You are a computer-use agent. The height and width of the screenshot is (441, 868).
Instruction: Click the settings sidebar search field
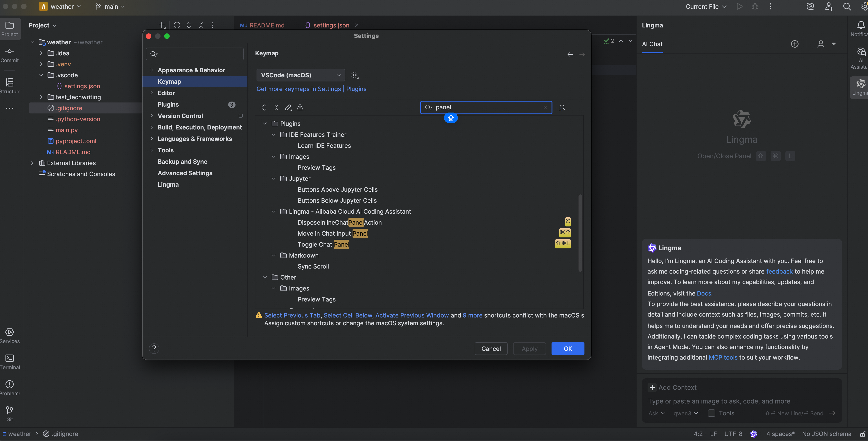pos(195,54)
